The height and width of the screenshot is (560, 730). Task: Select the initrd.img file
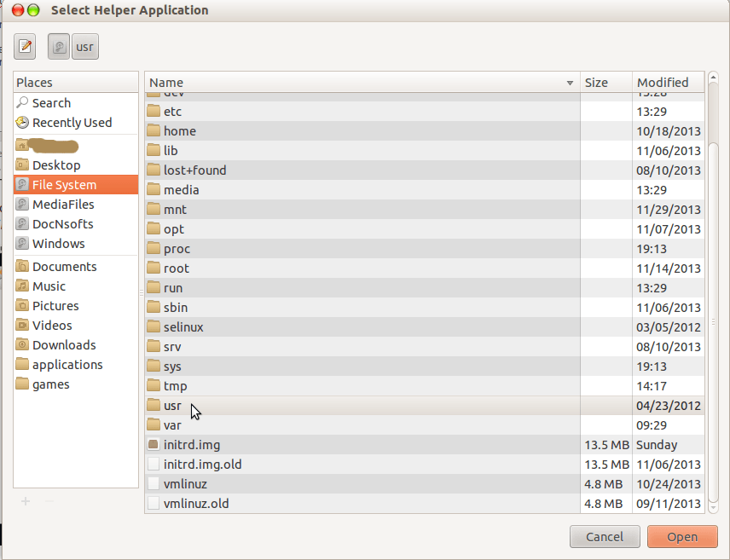[192, 445]
